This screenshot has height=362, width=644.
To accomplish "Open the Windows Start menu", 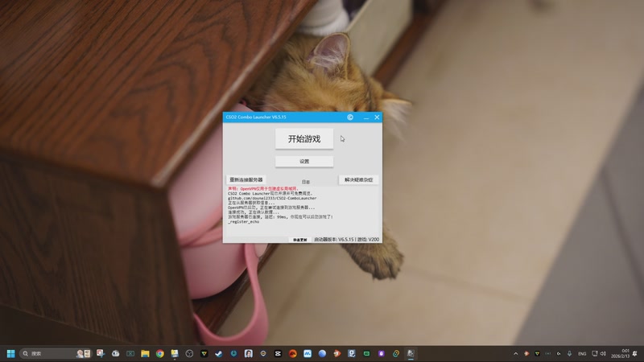I will click(x=11, y=353).
